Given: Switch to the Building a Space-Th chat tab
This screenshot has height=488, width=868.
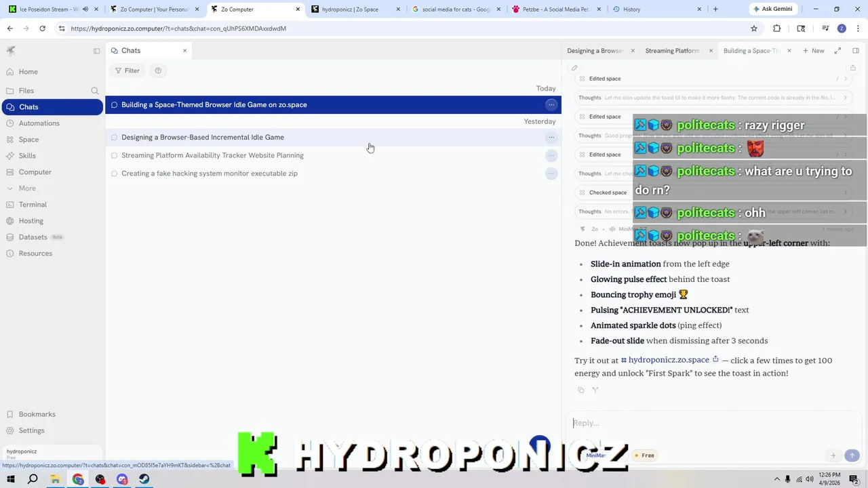Looking at the screenshot, I should click(752, 51).
